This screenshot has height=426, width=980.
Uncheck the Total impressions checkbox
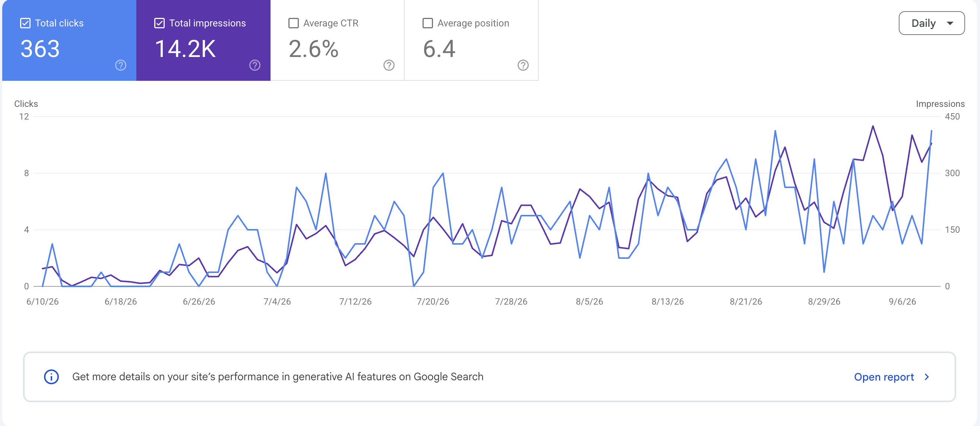pyautogui.click(x=159, y=23)
